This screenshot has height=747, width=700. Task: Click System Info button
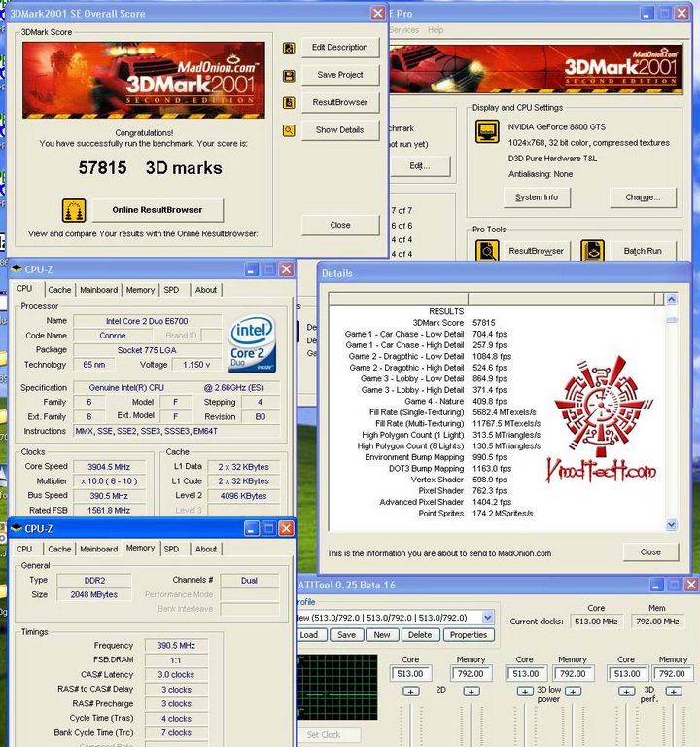pyautogui.click(x=537, y=197)
